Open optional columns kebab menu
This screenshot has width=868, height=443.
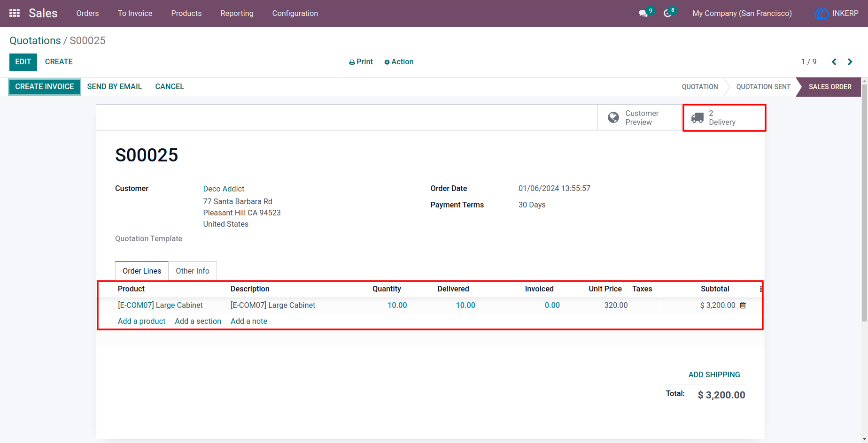(x=760, y=289)
